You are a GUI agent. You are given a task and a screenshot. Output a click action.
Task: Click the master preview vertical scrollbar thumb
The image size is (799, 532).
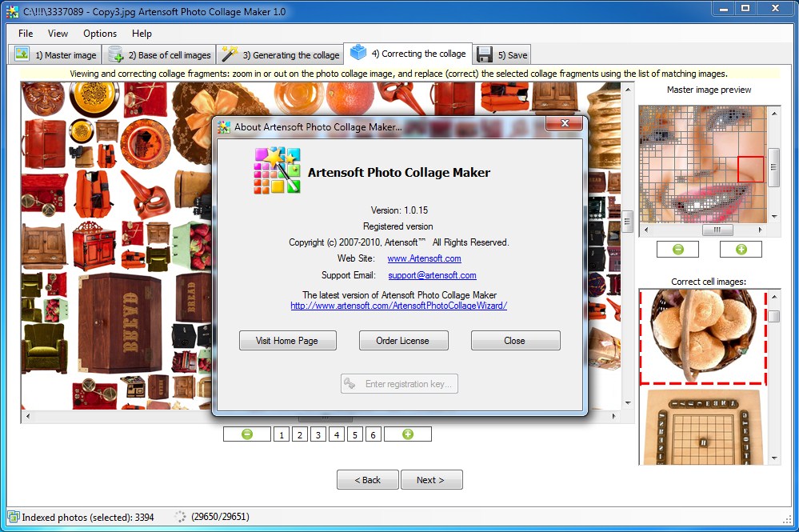[x=773, y=168]
